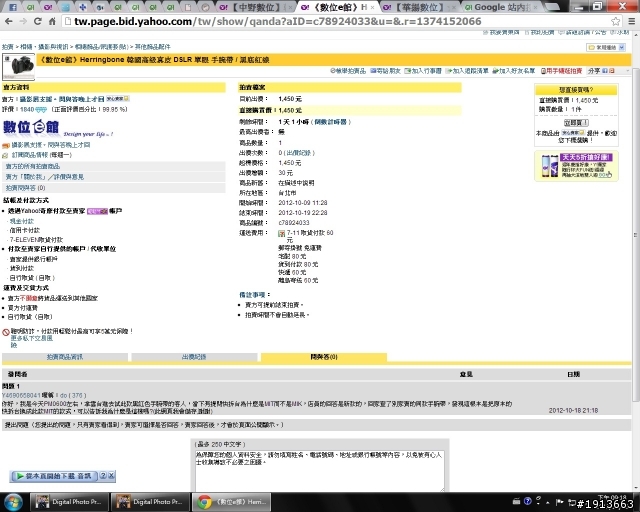Switch to the 拍賣商品資訊 tab

[64, 357]
